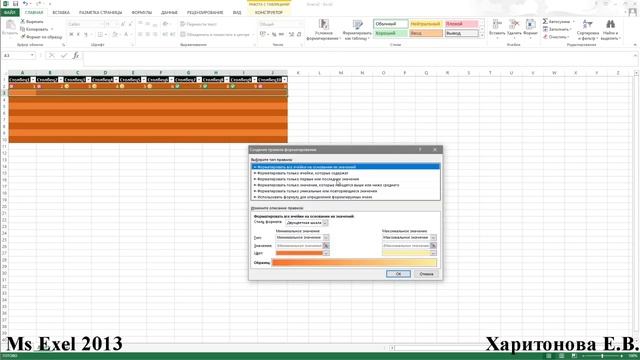This screenshot has height=360, width=640.
Task: Click the Insert Function fx icon
Action: (76, 56)
